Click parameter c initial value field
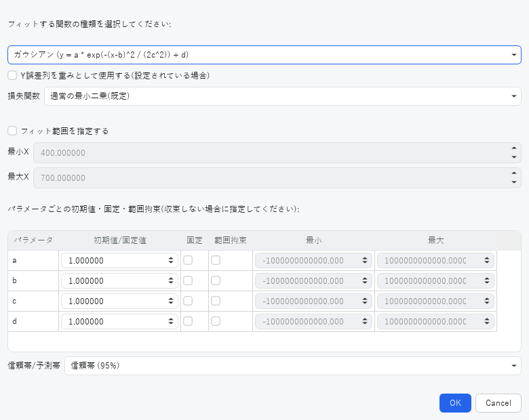This screenshot has width=529, height=420. [119, 301]
